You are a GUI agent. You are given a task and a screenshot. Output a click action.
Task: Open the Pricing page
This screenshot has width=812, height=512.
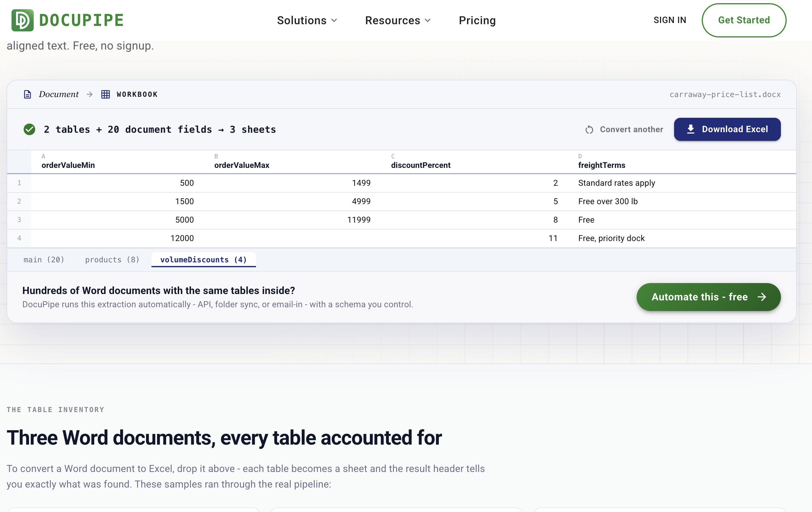point(477,20)
